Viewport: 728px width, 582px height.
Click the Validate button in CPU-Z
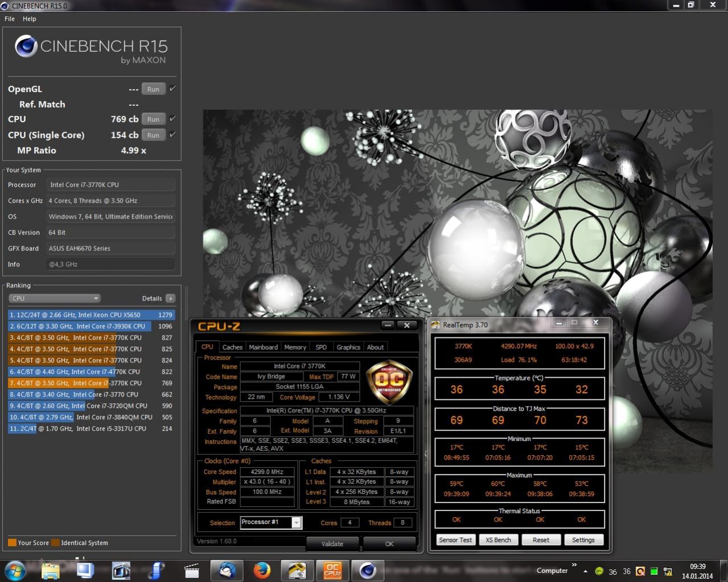tap(332, 543)
